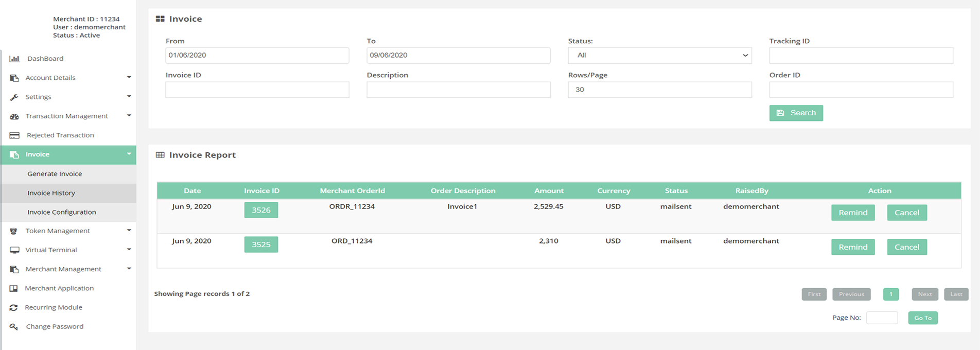Collapse the Invoice sidebar section
The image size is (980, 350).
pos(129,154)
